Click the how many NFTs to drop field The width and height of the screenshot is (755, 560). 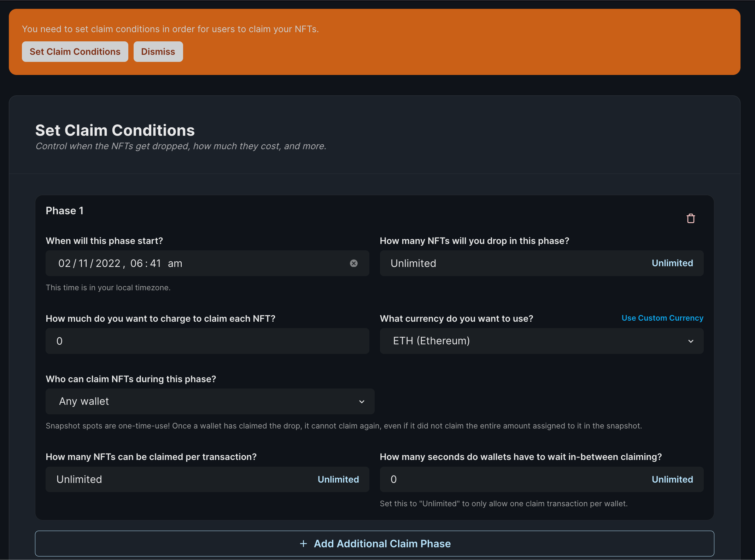[x=495, y=263]
